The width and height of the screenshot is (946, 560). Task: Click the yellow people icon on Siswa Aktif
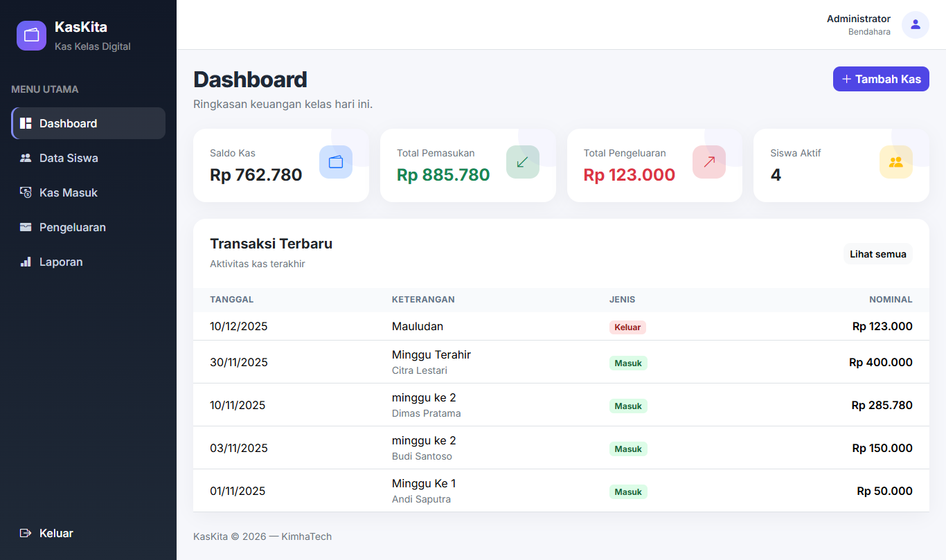(x=896, y=162)
